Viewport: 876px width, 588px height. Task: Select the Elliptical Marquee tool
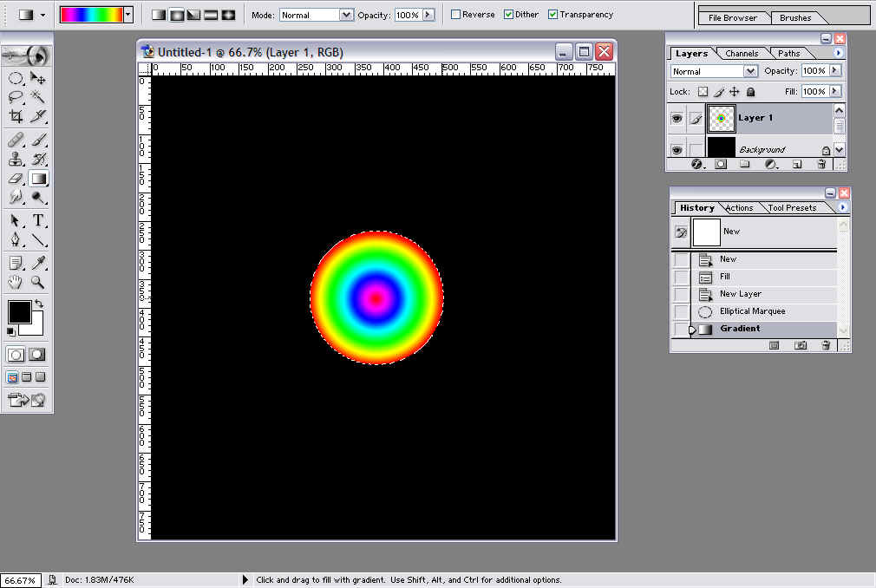click(x=16, y=77)
